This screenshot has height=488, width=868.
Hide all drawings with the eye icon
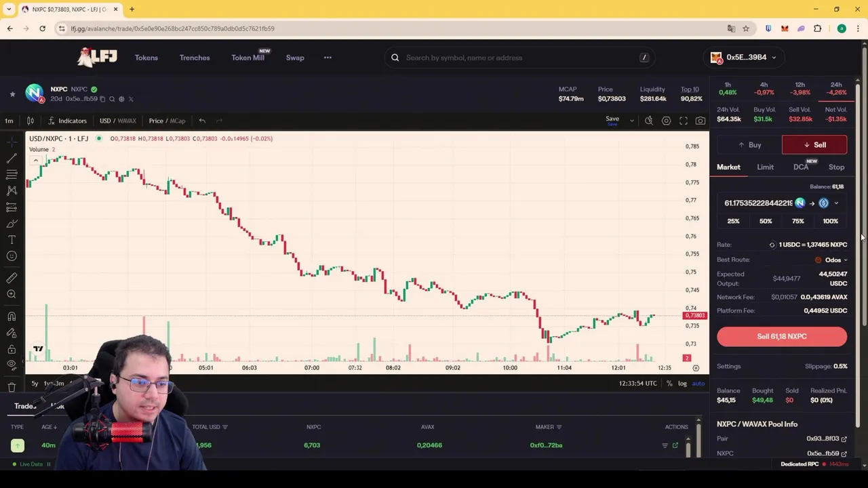coord(12,365)
